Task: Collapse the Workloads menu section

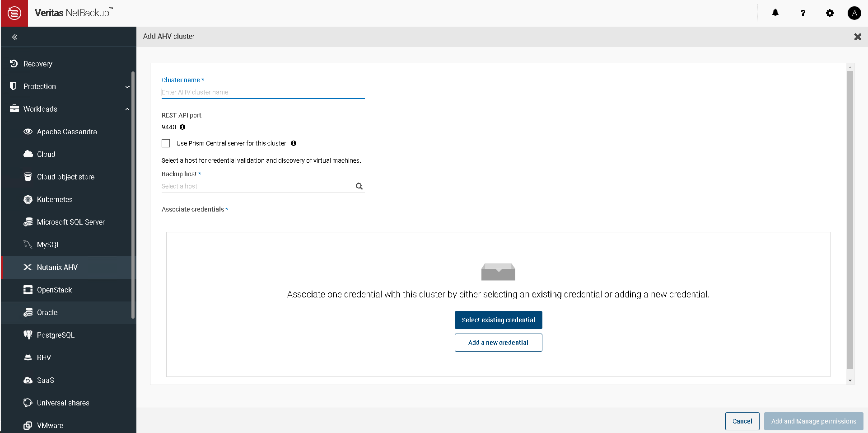Action: 127,109
